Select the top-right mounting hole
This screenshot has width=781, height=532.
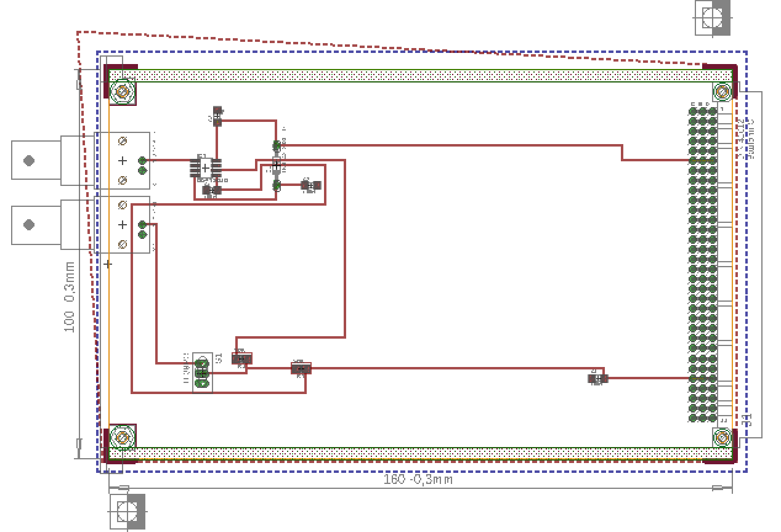pyautogui.click(x=723, y=92)
